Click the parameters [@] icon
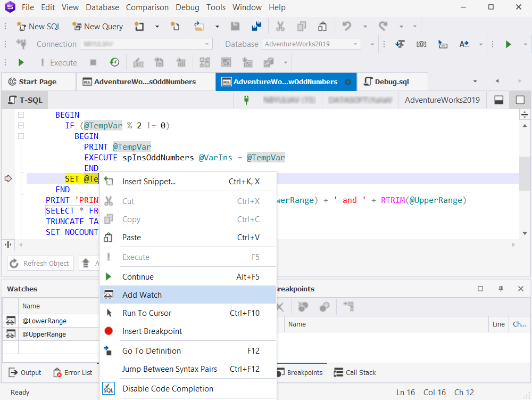 coord(421,44)
